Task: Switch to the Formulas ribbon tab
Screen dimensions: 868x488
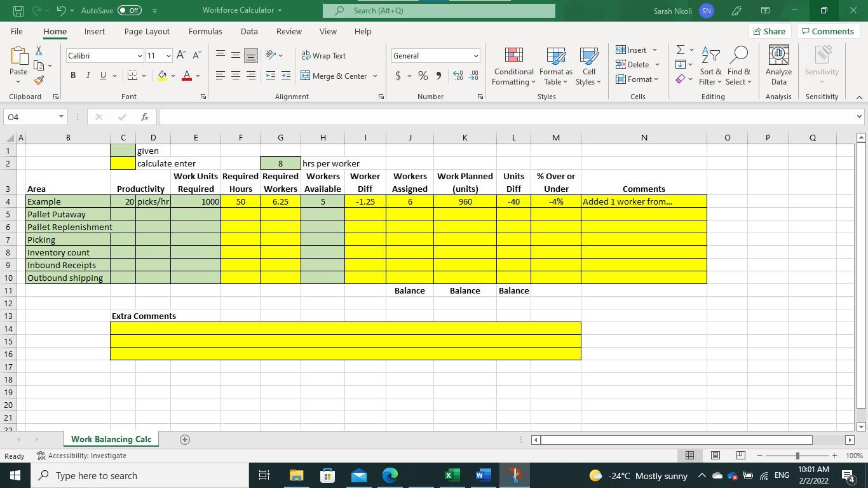Action: point(205,31)
